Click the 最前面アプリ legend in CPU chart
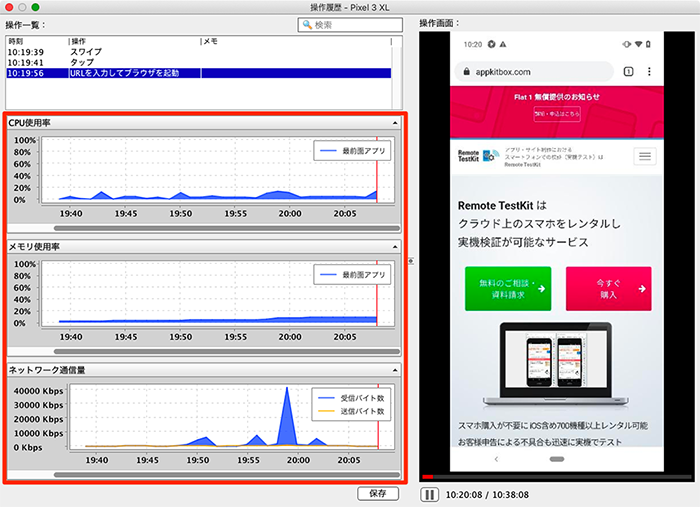Image resolution: width=700 pixels, height=507 pixels. pyautogui.click(x=352, y=151)
